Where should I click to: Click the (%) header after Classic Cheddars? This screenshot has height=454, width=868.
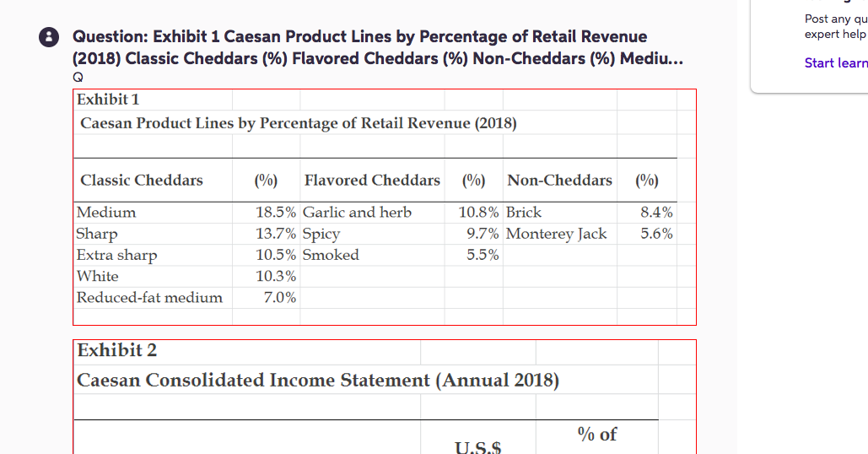tap(266, 181)
